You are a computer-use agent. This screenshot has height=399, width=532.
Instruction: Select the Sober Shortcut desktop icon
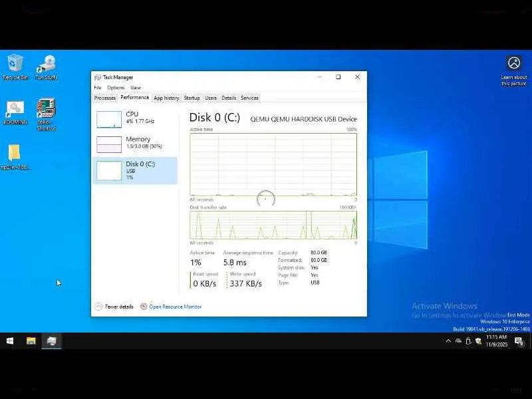pos(47,114)
